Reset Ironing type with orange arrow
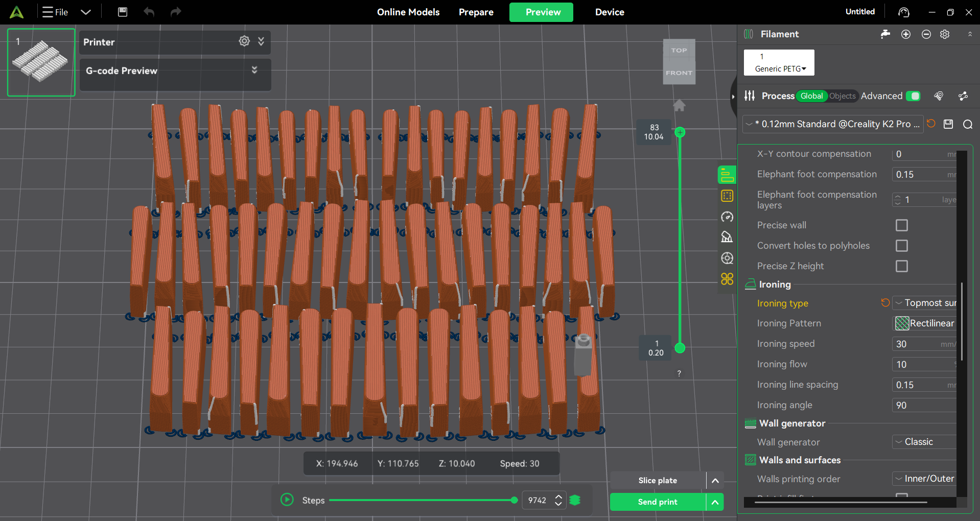Image resolution: width=980 pixels, height=521 pixels. coord(885,302)
